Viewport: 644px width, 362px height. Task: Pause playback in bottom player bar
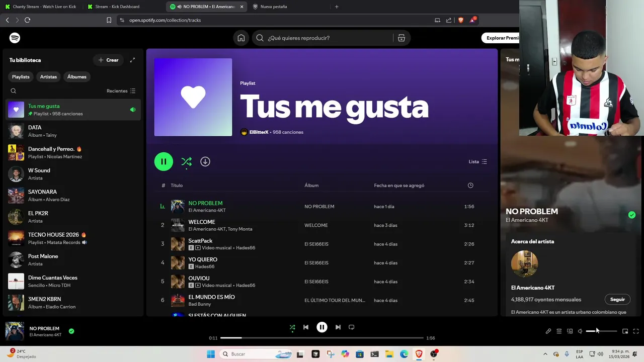pos(322,327)
